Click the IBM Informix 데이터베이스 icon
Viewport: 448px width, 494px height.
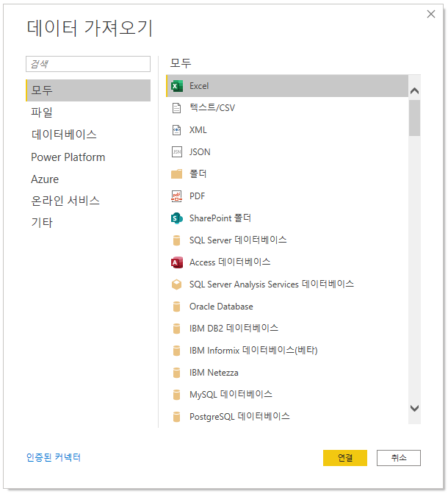tap(176, 351)
